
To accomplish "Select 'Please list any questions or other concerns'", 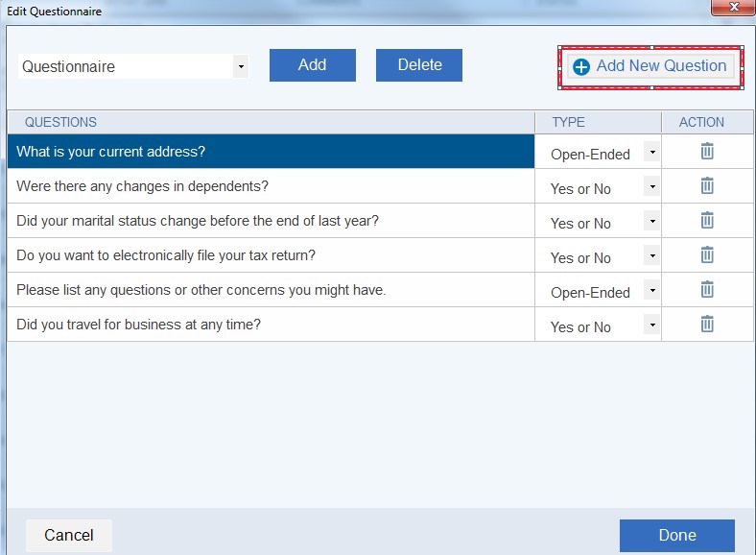I will [271, 290].
